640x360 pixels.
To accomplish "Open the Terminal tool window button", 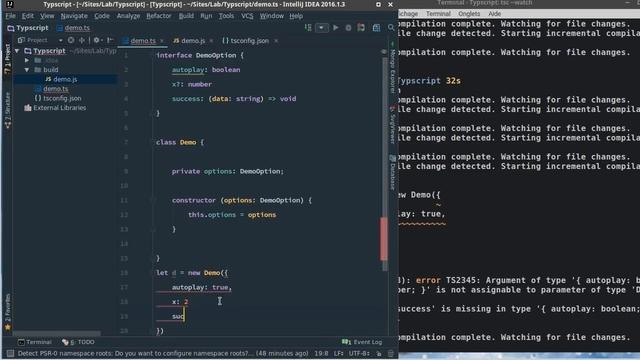I will coord(35,342).
